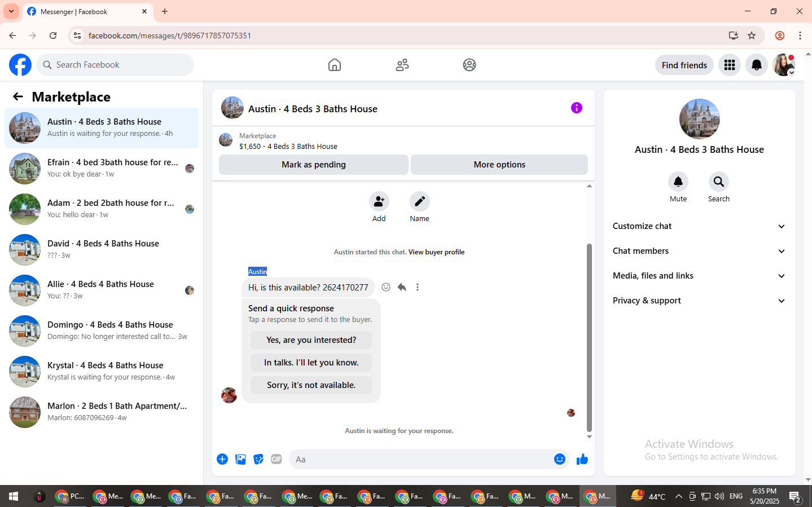The width and height of the screenshot is (812, 507).
Task: Send quick response 'Sorry, it's not available.'
Action: click(x=311, y=385)
